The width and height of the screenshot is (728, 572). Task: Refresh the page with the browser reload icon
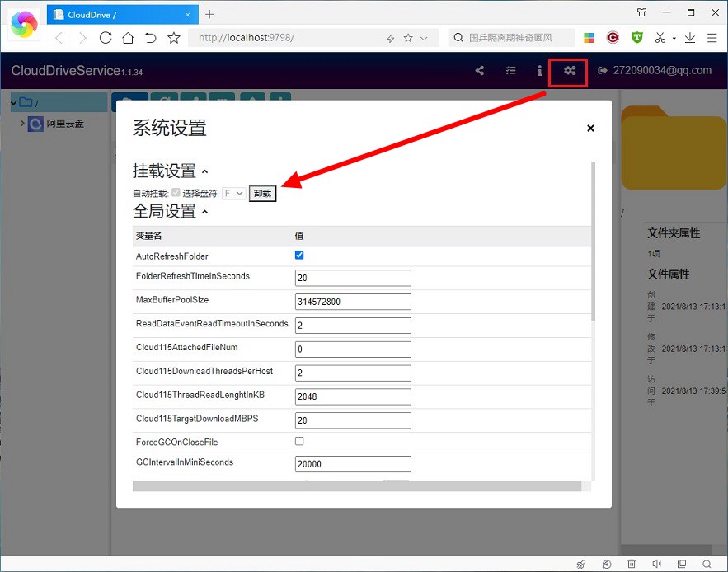coord(106,37)
